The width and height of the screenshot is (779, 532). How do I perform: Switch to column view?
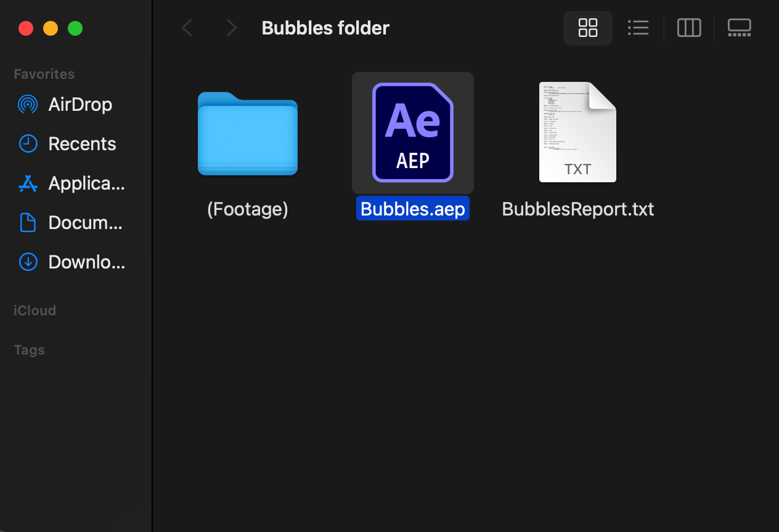[689, 28]
